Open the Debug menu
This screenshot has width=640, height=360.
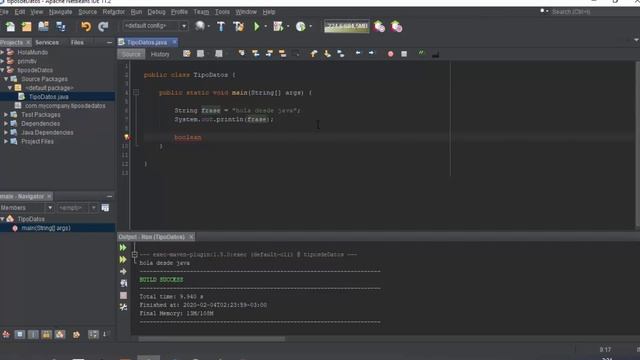[156, 12]
